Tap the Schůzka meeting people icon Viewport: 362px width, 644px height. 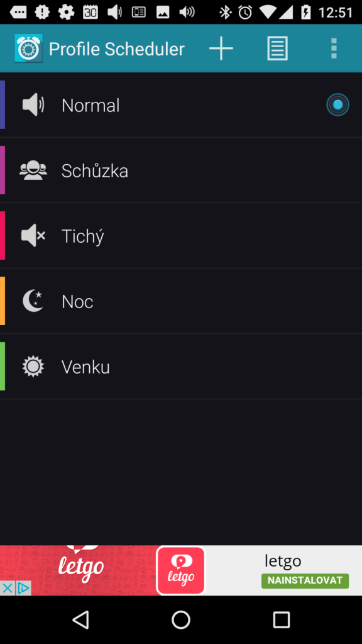[33, 170]
